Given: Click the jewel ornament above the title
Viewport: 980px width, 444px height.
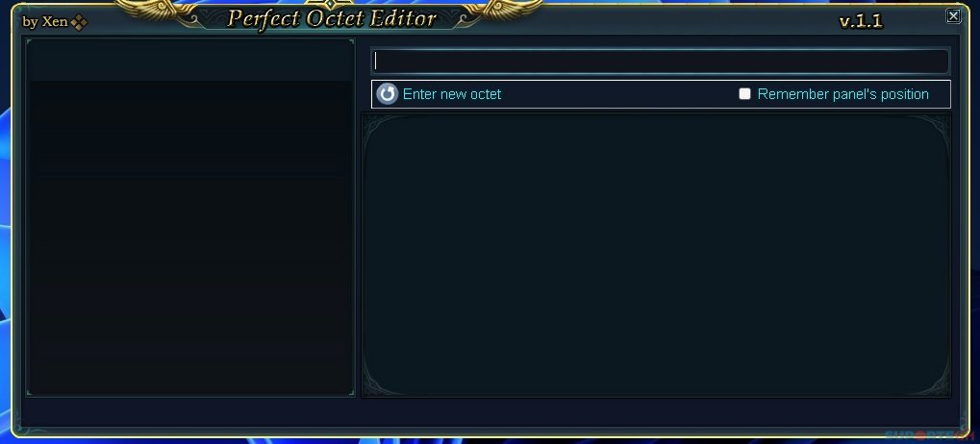Looking at the screenshot, I should (329, 4).
